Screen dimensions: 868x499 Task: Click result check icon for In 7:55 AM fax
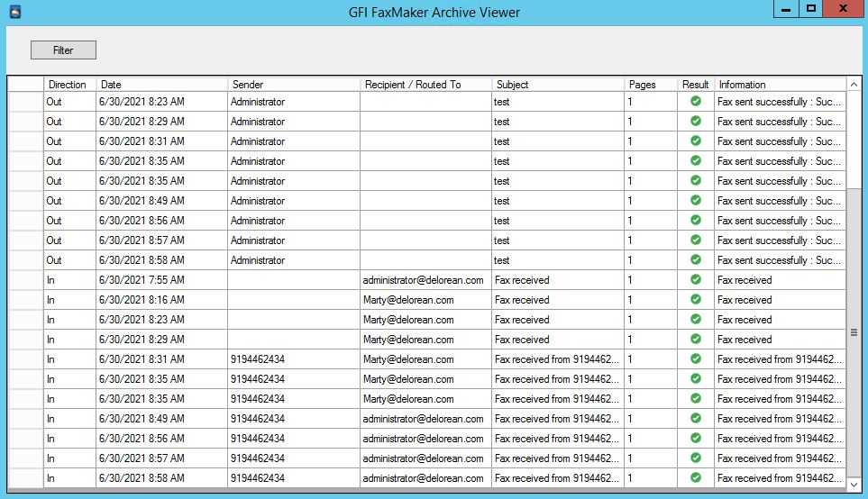(696, 280)
